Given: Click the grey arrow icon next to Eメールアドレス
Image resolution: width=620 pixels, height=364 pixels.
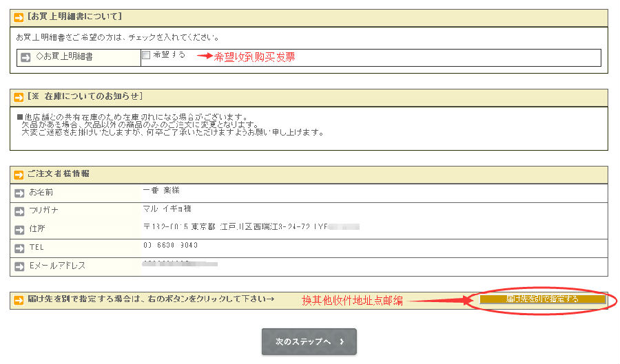Looking at the screenshot, I should tap(19, 266).
